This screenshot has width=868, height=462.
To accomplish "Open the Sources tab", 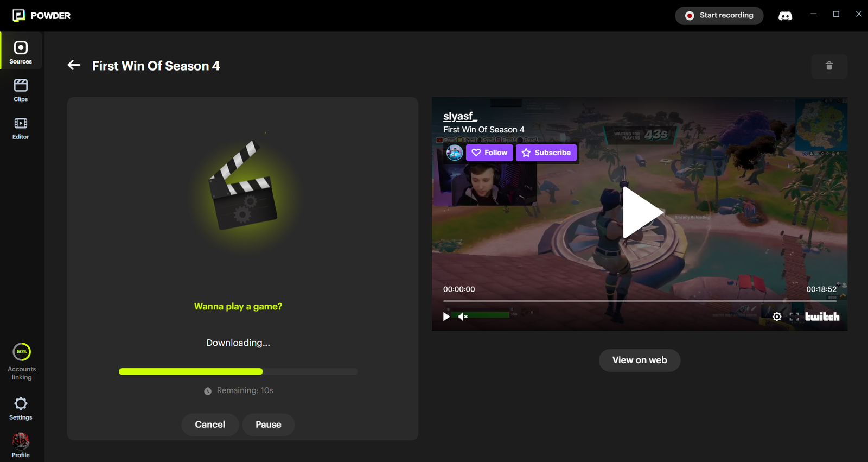I will click(21, 52).
